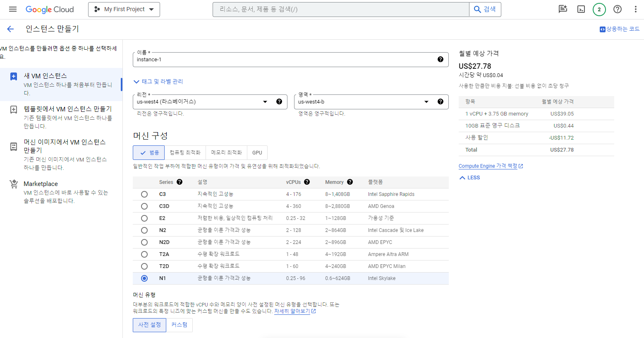Click the help icon in the instance name field
This screenshot has height=338, width=644.
tap(441, 59)
